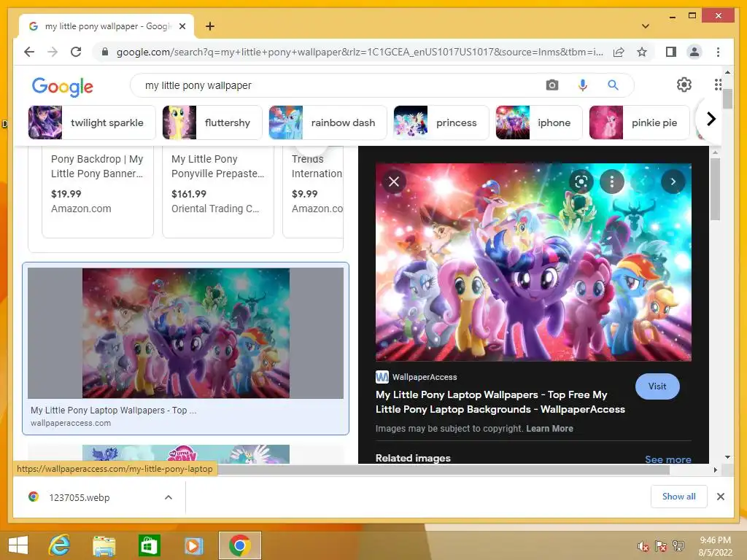Close the image preview panel

tap(393, 182)
